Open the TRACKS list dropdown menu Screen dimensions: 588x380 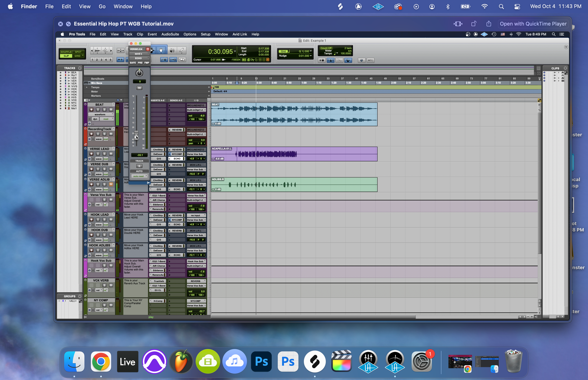coord(80,68)
